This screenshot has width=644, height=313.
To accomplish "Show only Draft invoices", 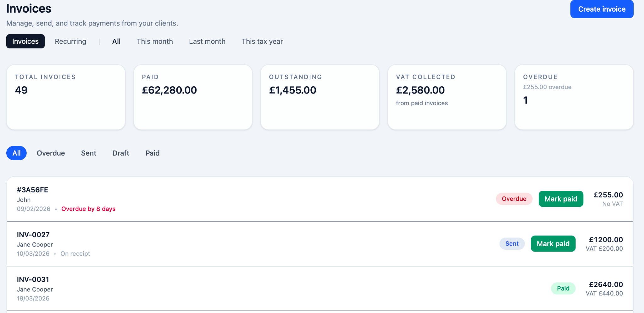I will [120, 153].
